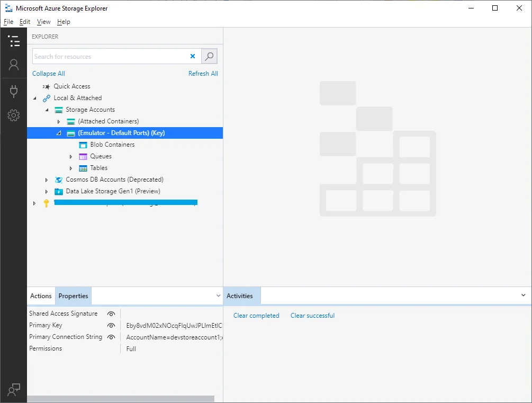Click the search magnifier button
The image size is (532, 403).
209,56
